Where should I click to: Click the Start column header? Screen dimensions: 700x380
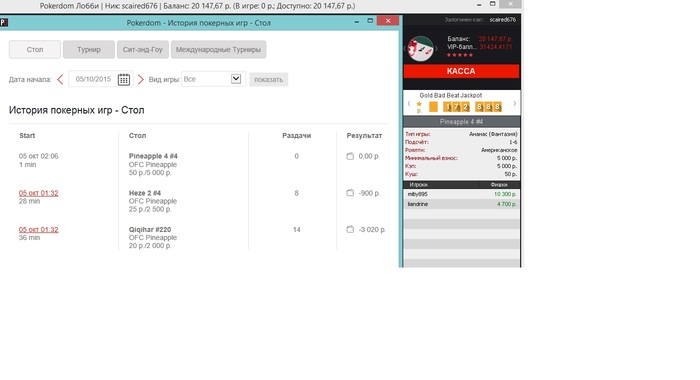click(x=27, y=135)
